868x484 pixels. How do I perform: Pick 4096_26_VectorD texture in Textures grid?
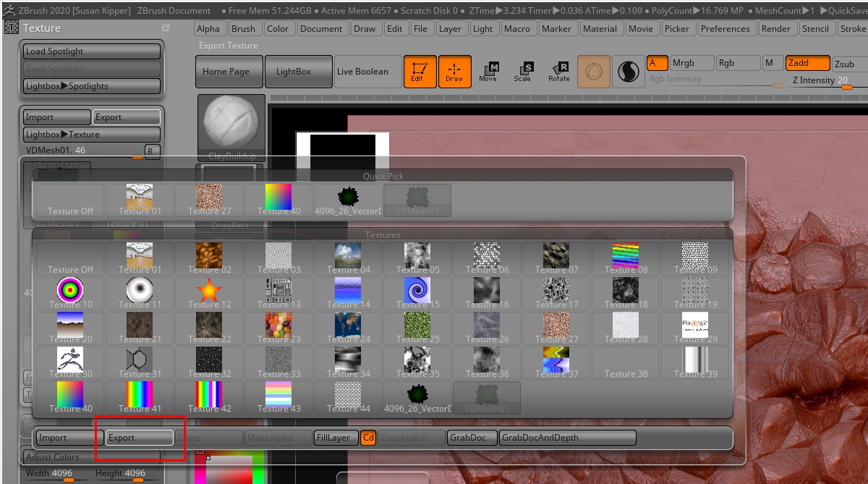click(417, 397)
